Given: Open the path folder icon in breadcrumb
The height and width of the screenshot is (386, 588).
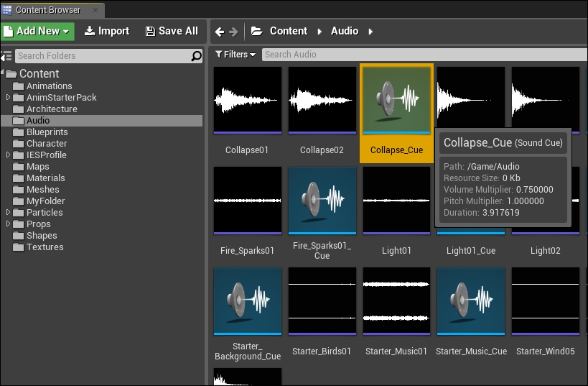Looking at the screenshot, I should click(257, 31).
